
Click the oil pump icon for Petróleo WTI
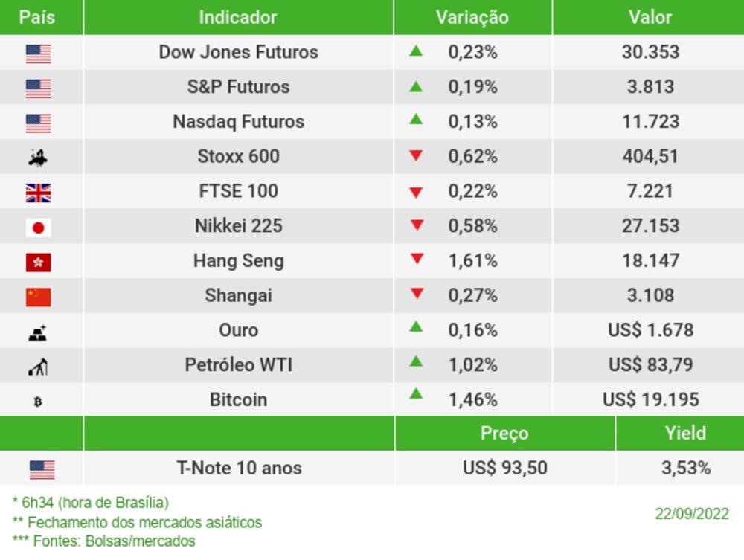pyautogui.click(x=38, y=367)
